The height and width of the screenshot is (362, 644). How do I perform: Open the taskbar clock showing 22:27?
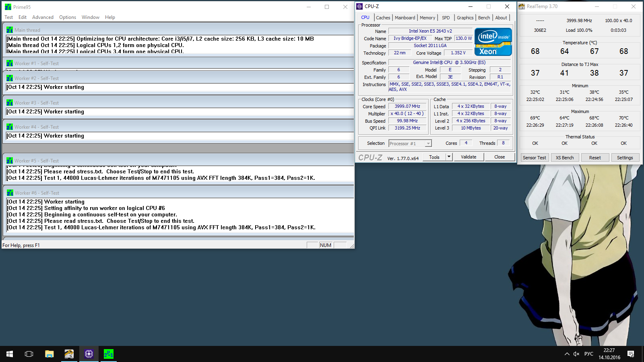(x=609, y=354)
